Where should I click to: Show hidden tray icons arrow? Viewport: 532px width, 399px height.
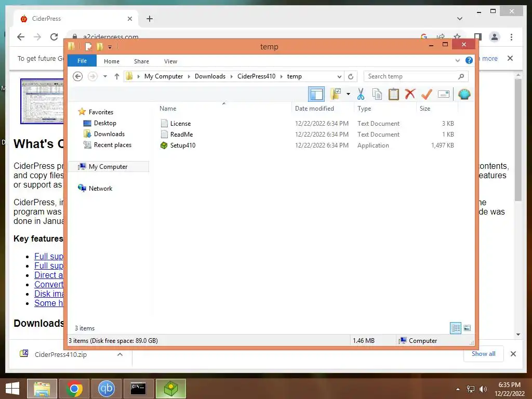(458, 389)
